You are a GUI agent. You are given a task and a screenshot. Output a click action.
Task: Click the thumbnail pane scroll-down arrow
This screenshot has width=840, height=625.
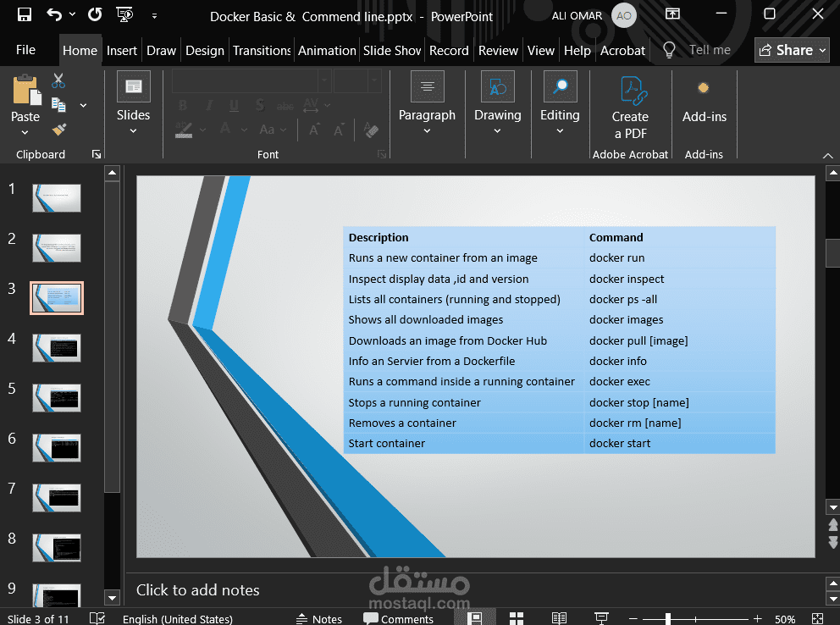point(112,598)
